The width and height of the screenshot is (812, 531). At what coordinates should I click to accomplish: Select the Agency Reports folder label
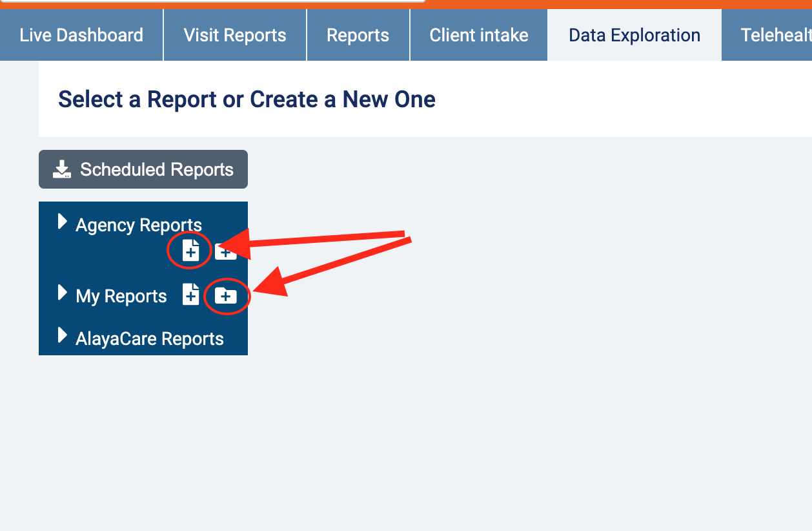pyautogui.click(x=139, y=225)
